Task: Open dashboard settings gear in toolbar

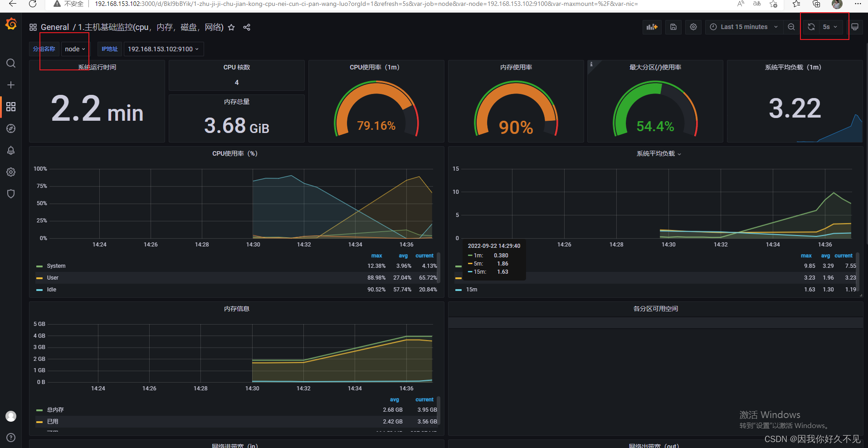Action: 693,27
